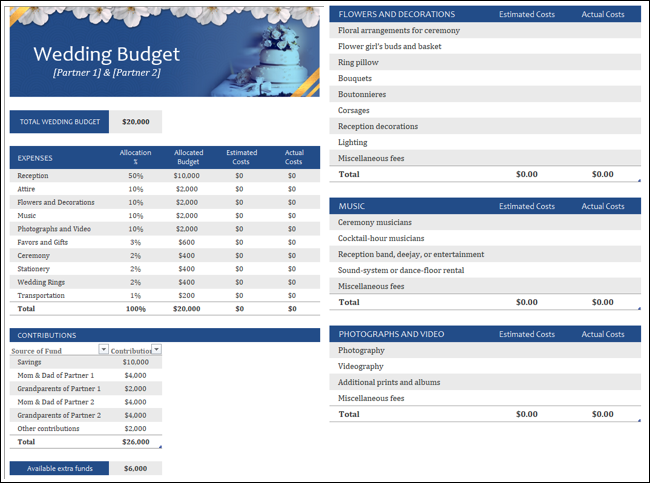The image size is (650, 483).
Task: Select Mom & Dad of Partner 2 row
Action: tap(86, 402)
